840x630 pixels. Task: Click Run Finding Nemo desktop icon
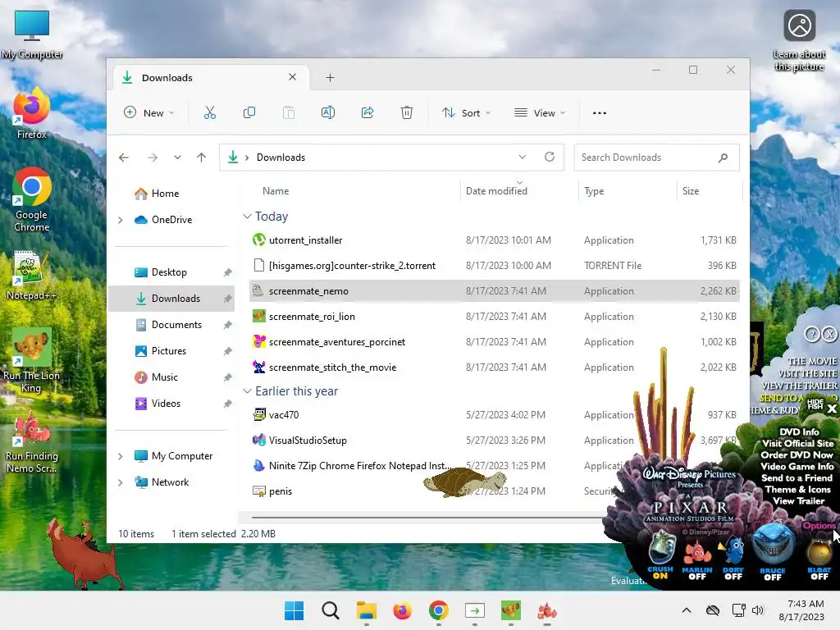[x=32, y=443]
